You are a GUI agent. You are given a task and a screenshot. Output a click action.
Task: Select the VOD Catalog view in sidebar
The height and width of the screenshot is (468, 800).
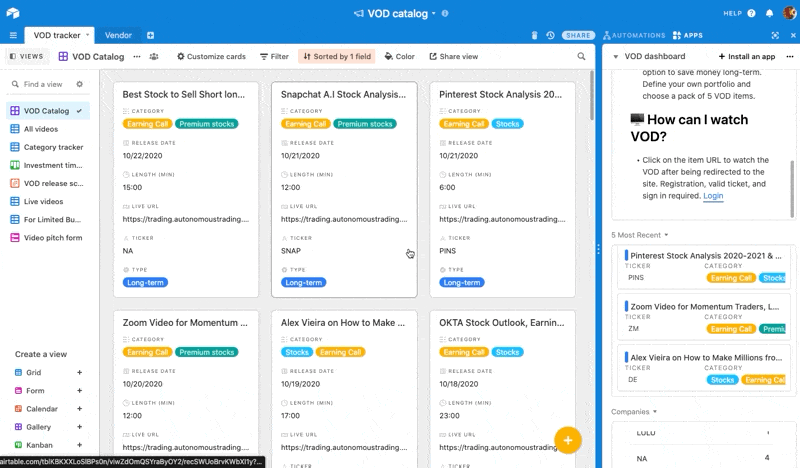click(x=48, y=111)
